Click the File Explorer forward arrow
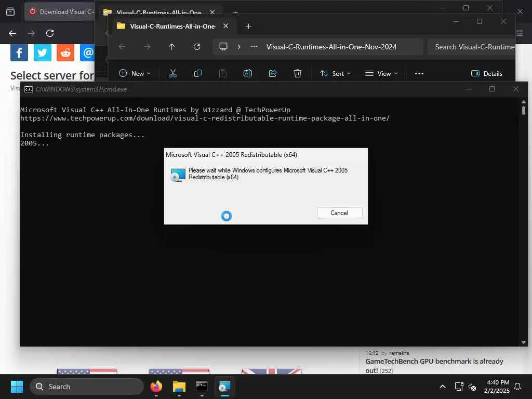 147,47
